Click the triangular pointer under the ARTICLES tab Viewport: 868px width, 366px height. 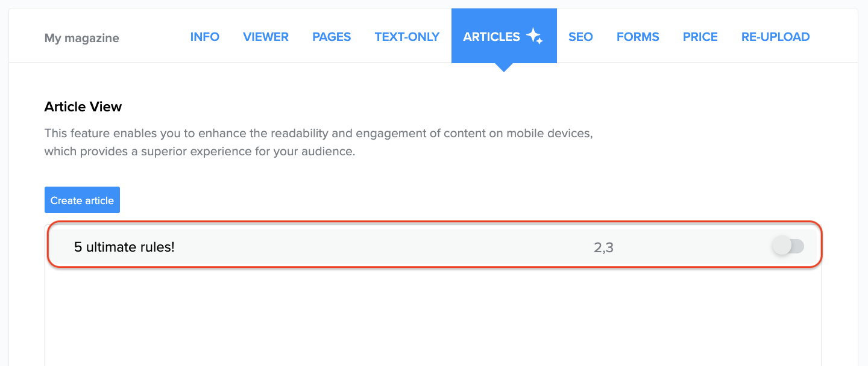point(503,67)
